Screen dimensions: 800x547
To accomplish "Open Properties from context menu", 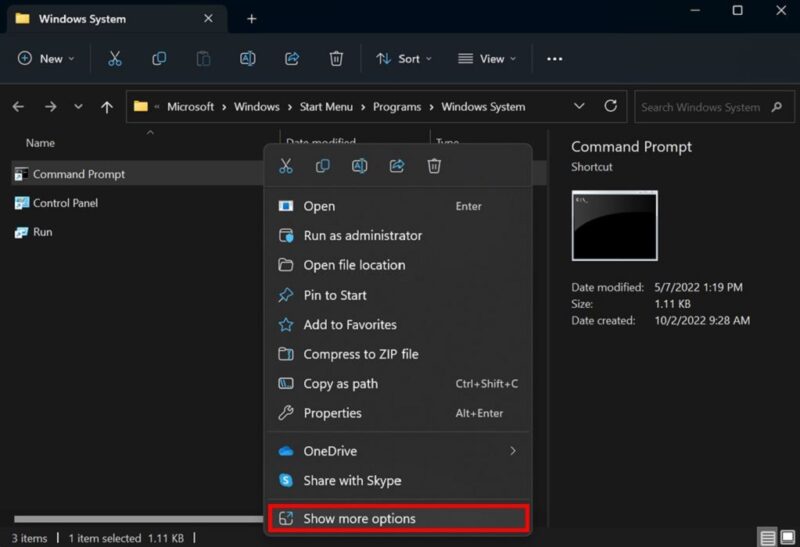I will [398, 413].
